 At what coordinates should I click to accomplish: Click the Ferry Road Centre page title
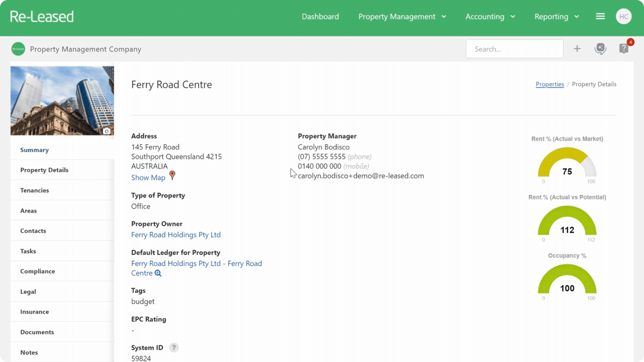[171, 84]
